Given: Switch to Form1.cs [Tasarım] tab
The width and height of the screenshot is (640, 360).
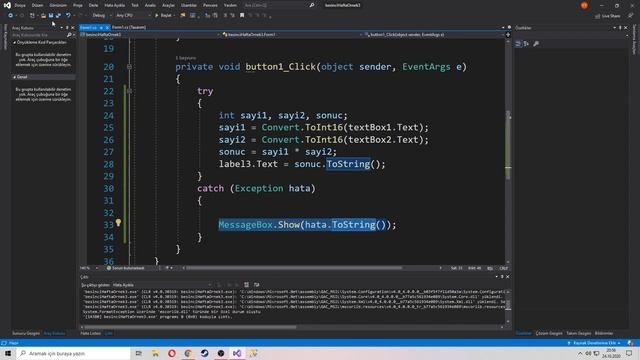Looking at the screenshot, I should point(129,27).
